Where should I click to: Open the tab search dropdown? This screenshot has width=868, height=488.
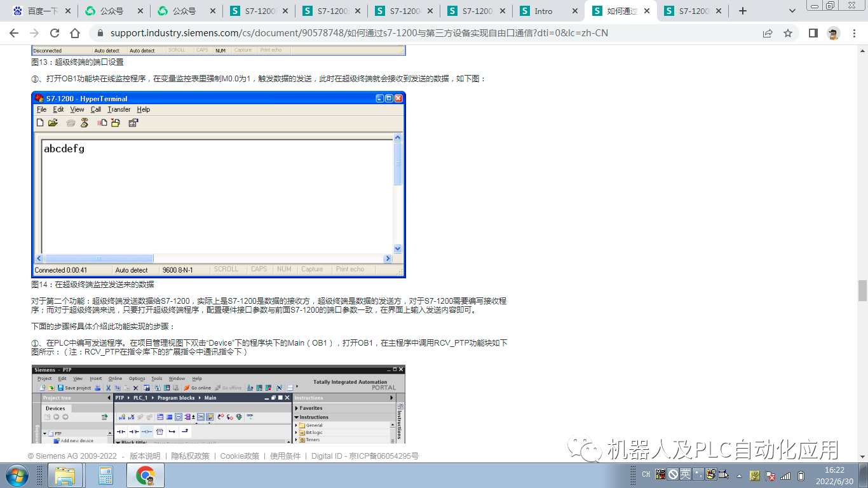792,11
